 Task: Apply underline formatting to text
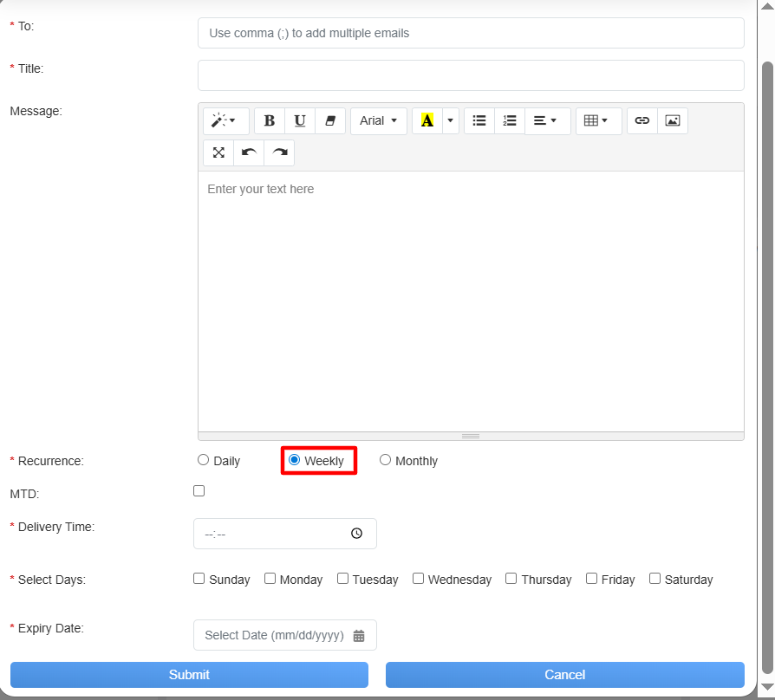point(300,121)
